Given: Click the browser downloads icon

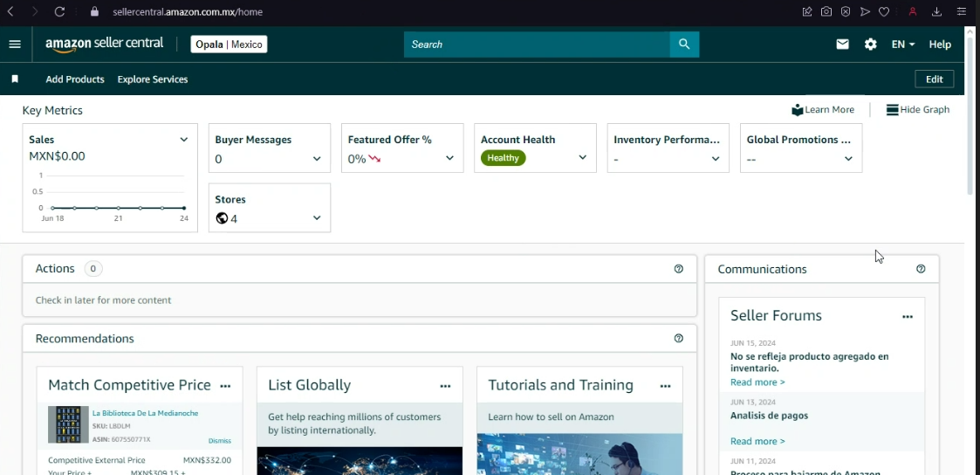Looking at the screenshot, I should point(937,11).
